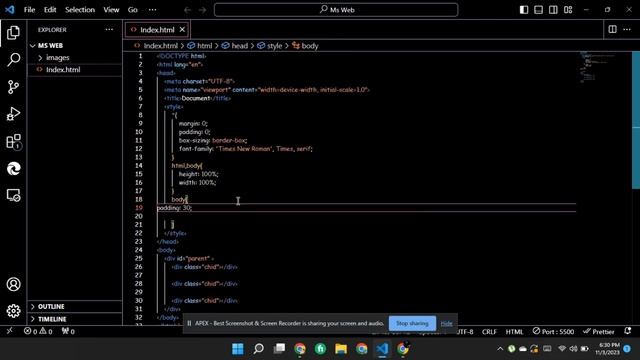Open the Extensions view
This screenshot has height=360, width=640.
click(x=13, y=141)
